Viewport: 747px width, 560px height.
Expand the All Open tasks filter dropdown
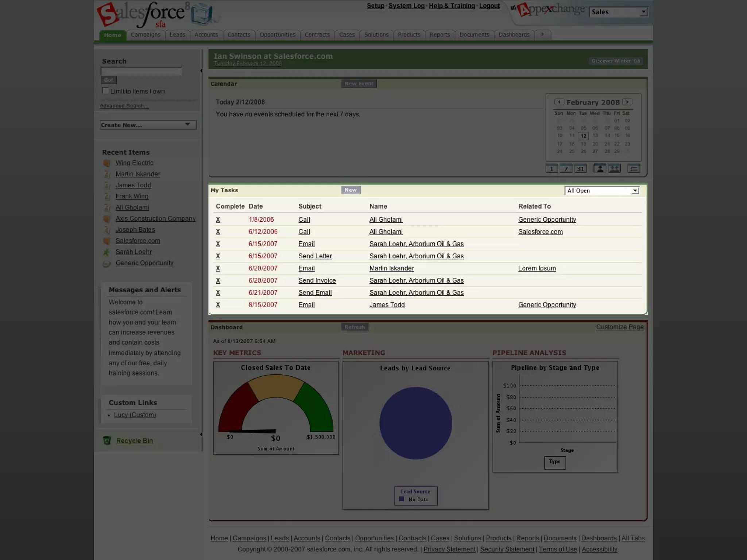(x=635, y=191)
